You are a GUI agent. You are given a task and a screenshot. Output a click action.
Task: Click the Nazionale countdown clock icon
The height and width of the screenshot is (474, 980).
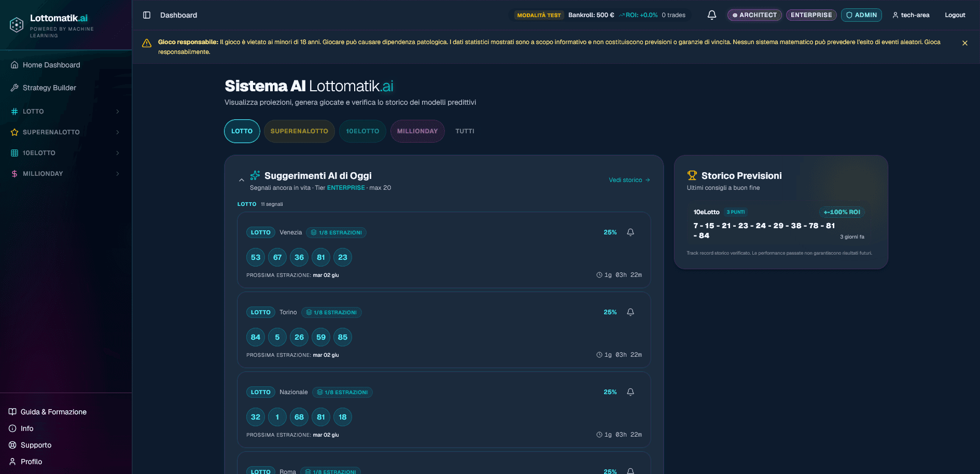pyautogui.click(x=599, y=435)
